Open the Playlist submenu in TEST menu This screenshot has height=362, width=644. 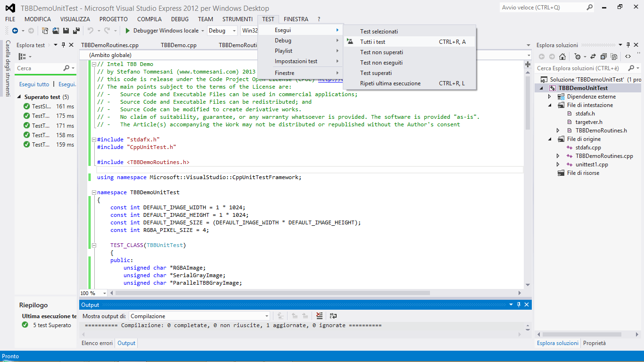301,51
